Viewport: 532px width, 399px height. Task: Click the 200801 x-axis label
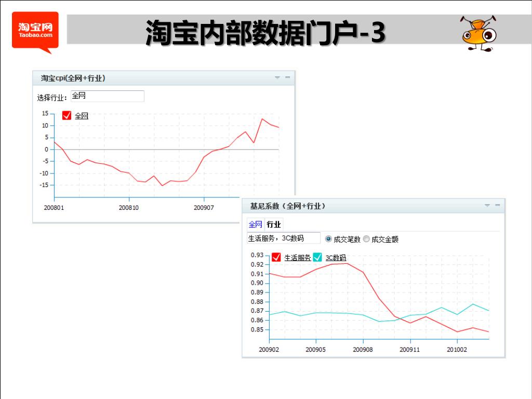pos(54,208)
